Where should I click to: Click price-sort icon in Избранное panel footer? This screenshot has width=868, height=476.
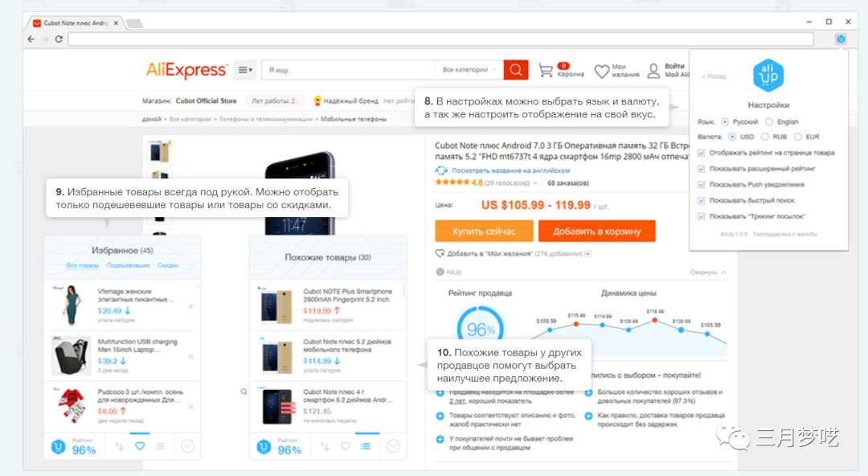click(x=119, y=446)
